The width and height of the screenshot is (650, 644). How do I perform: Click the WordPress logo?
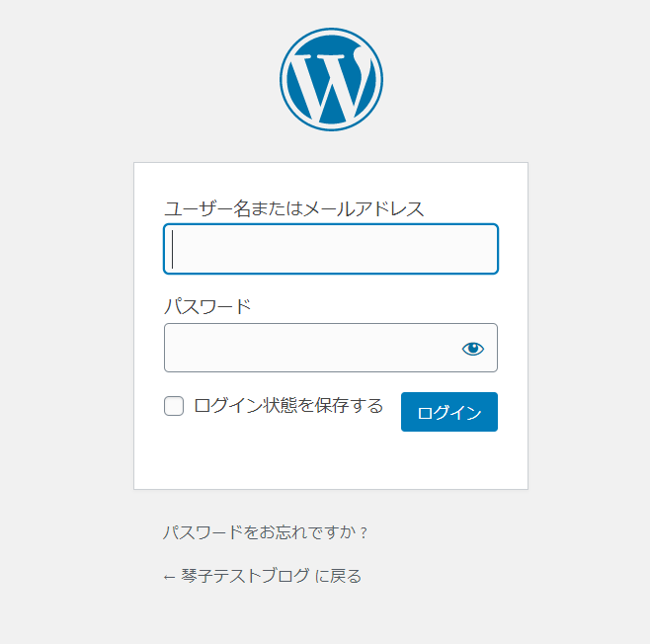[331, 80]
